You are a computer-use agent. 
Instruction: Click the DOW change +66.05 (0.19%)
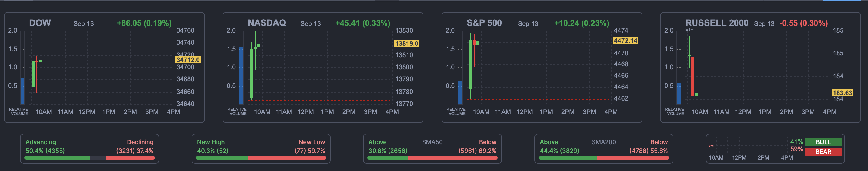pyautogui.click(x=144, y=23)
